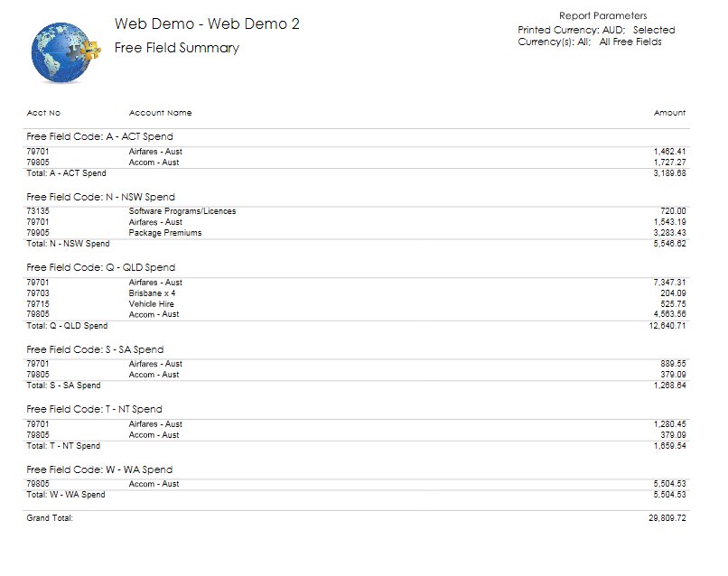The image size is (728, 576).
Task: Click account number 79703
Action: [38, 293]
